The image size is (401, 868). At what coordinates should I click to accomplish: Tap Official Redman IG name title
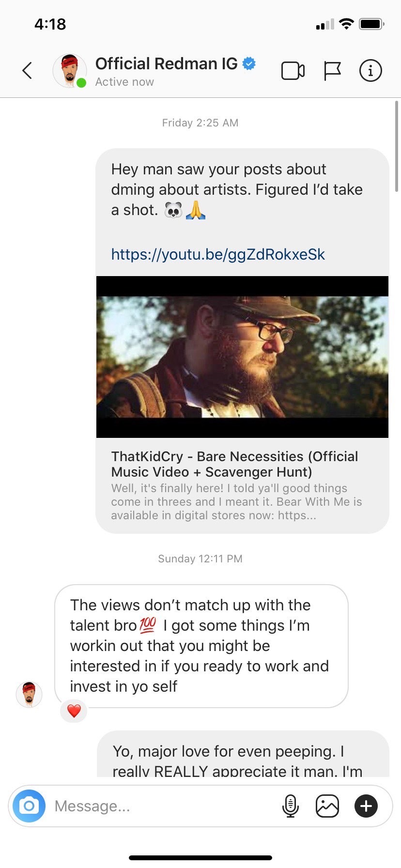pyautogui.click(x=166, y=63)
